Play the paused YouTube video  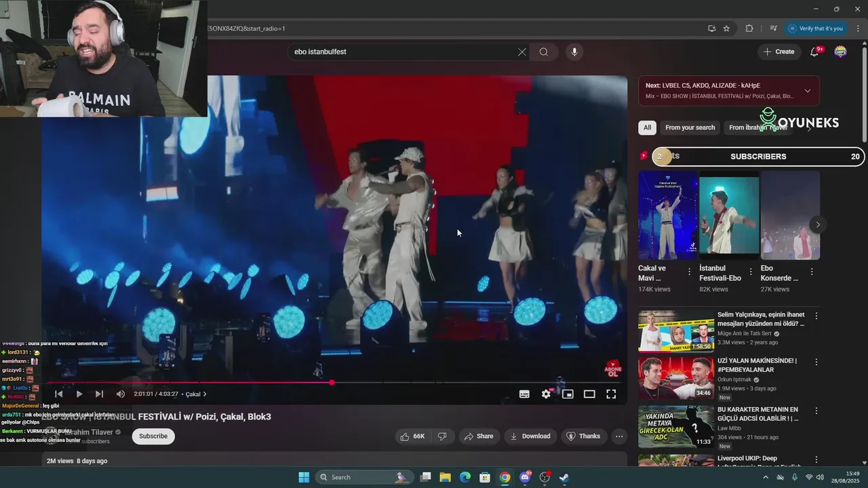click(79, 394)
